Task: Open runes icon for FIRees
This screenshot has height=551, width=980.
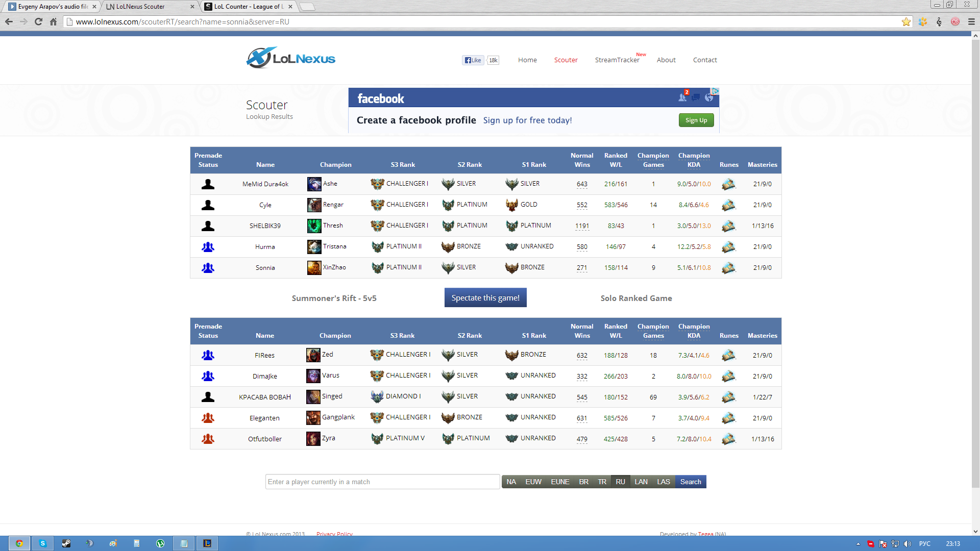Action: (728, 355)
